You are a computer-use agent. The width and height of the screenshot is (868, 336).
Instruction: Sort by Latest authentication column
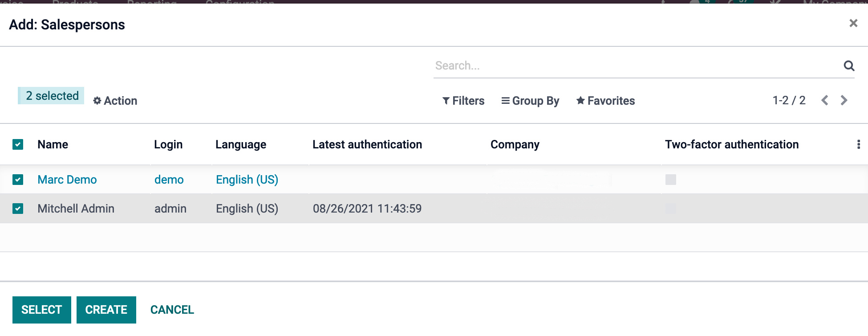tap(367, 144)
